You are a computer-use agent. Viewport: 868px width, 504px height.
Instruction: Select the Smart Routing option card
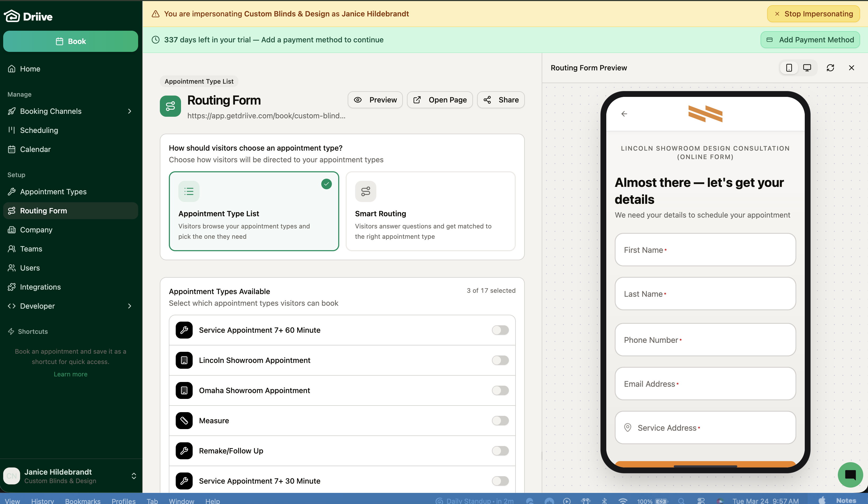(x=430, y=211)
